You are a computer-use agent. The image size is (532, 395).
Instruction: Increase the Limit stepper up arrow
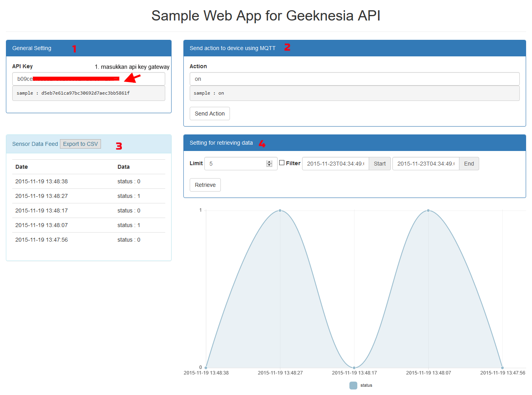[269, 162]
